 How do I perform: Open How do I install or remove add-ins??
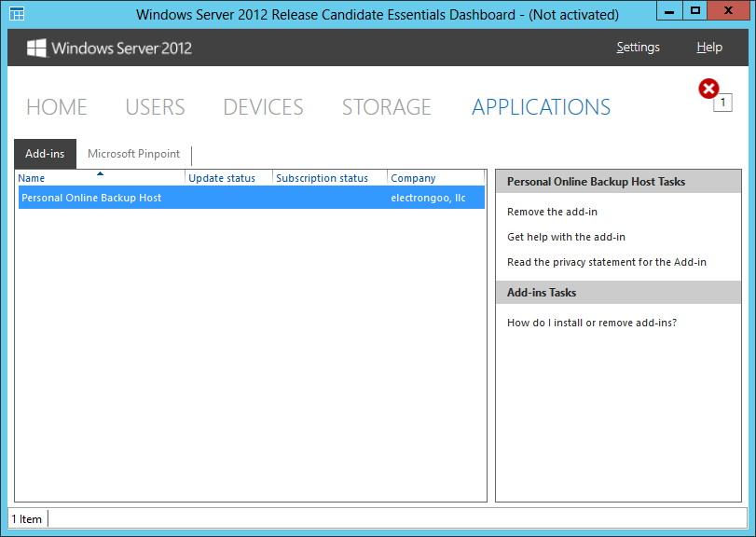(x=592, y=323)
